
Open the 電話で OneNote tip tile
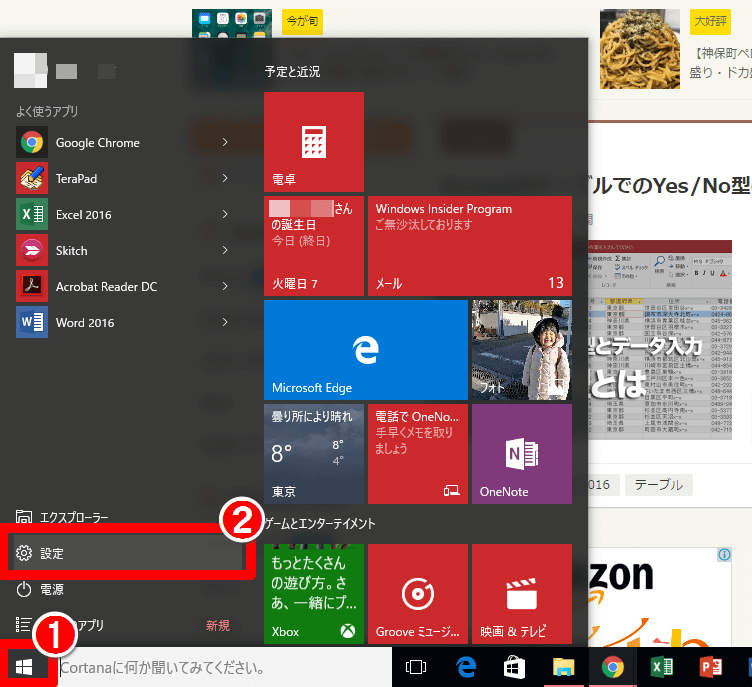pyautogui.click(x=418, y=454)
